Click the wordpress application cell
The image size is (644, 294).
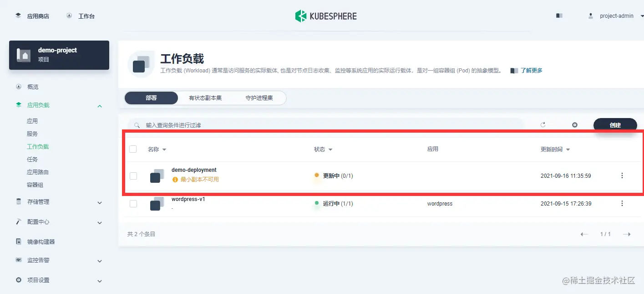(440, 204)
